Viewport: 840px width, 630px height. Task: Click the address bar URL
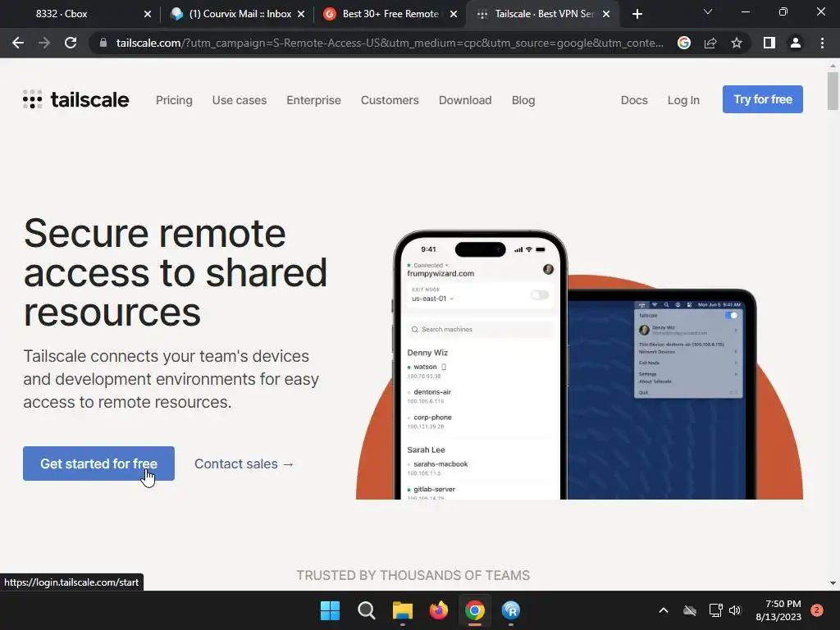[390, 43]
